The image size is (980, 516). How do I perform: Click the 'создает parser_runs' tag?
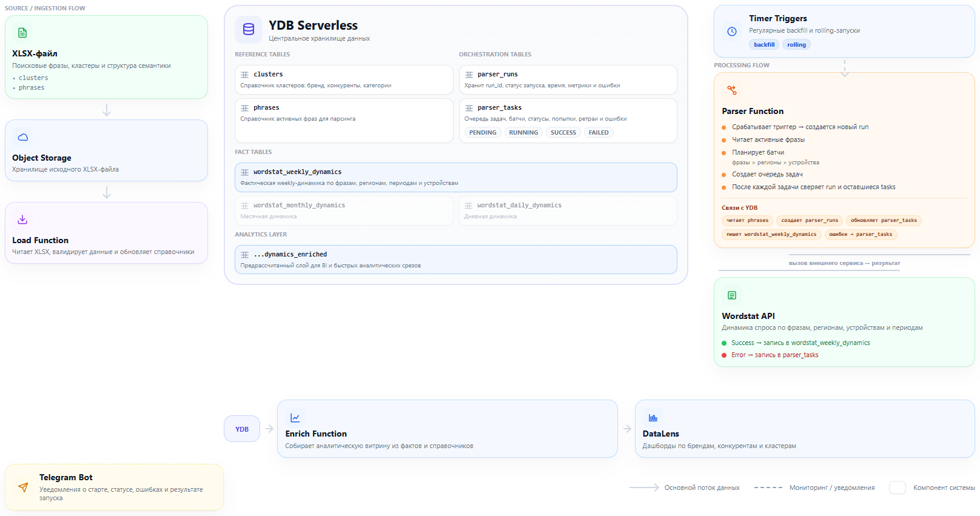pyautogui.click(x=810, y=220)
